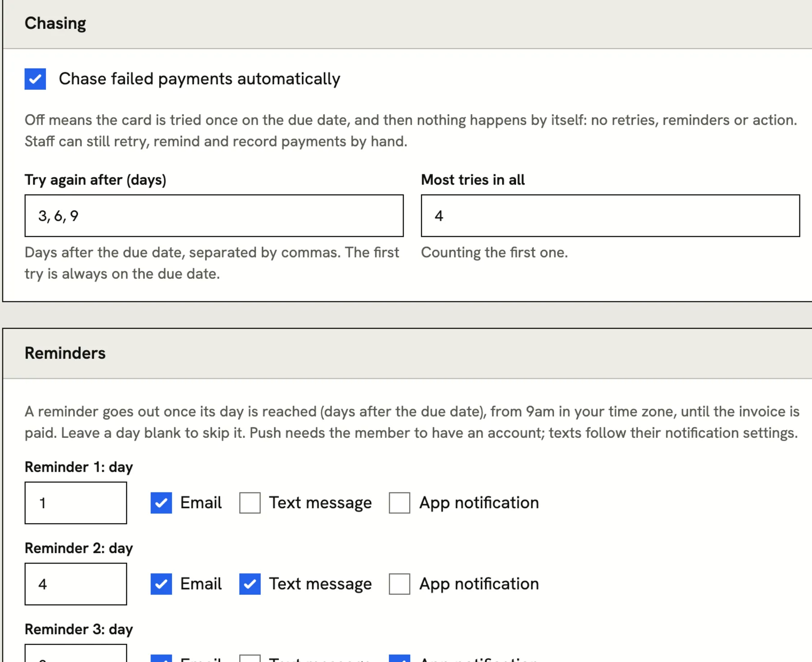The width and height of the screenshot is (812, 662).
Task: Click the 'Days after the due date' hint
Action: (212, 263)
